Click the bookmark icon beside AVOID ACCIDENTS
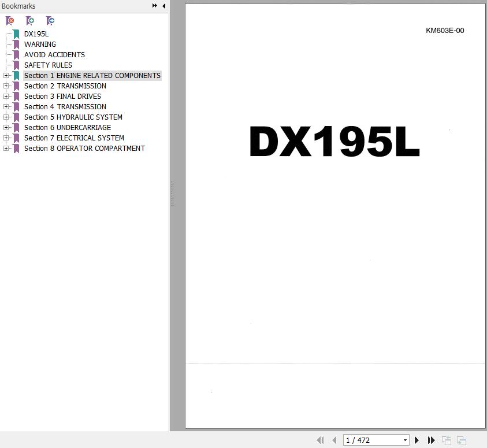The height and width of the screenshot is (448, 487). pyautogui.click(x=16, y=55)
